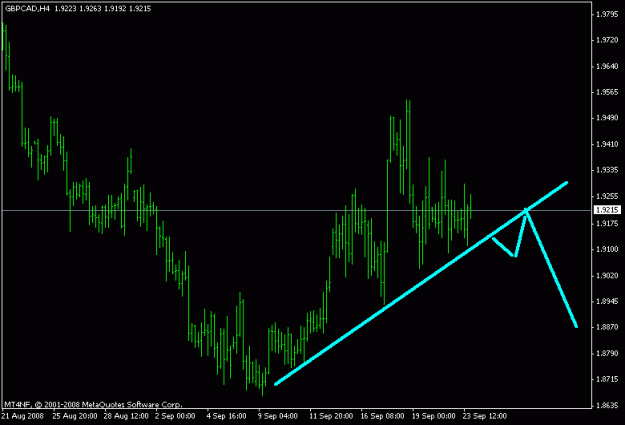Click the 1.8870 price axis label

click(x=607, y=327)
